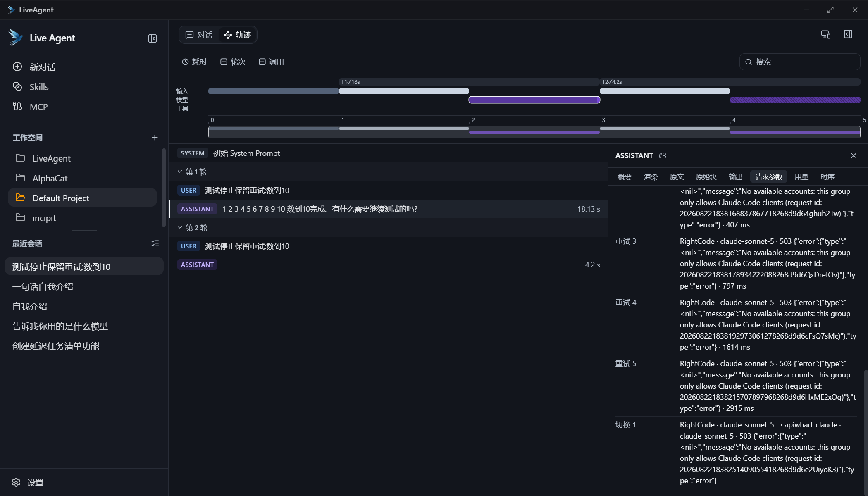Open the 用量 tab in detail panel
The image size is (868, 496).
coord(801,177)
